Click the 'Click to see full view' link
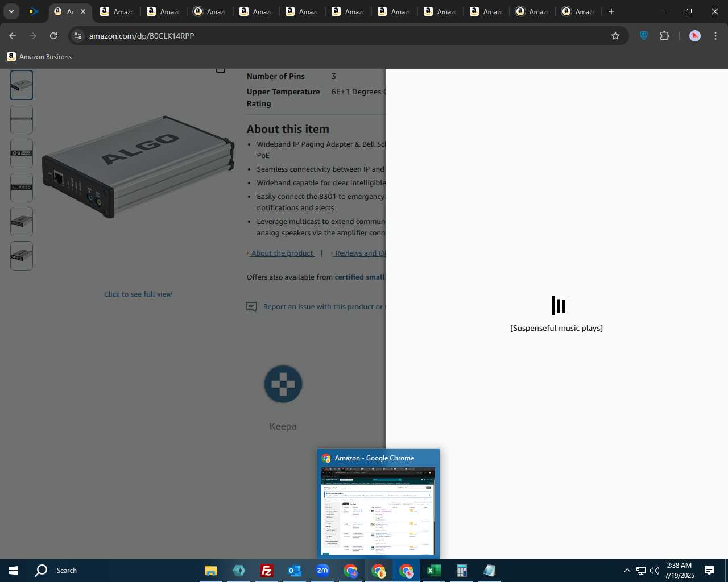 (x=138, y=294)
